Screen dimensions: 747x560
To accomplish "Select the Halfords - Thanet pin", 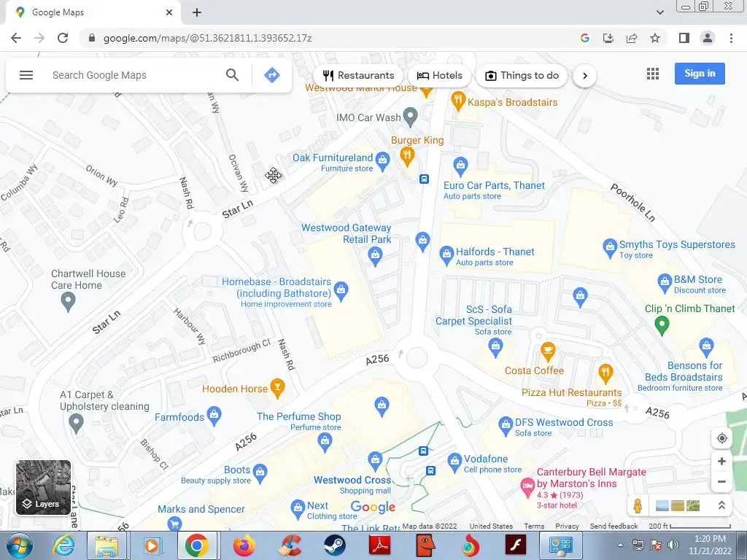I will tap(446, 255).
